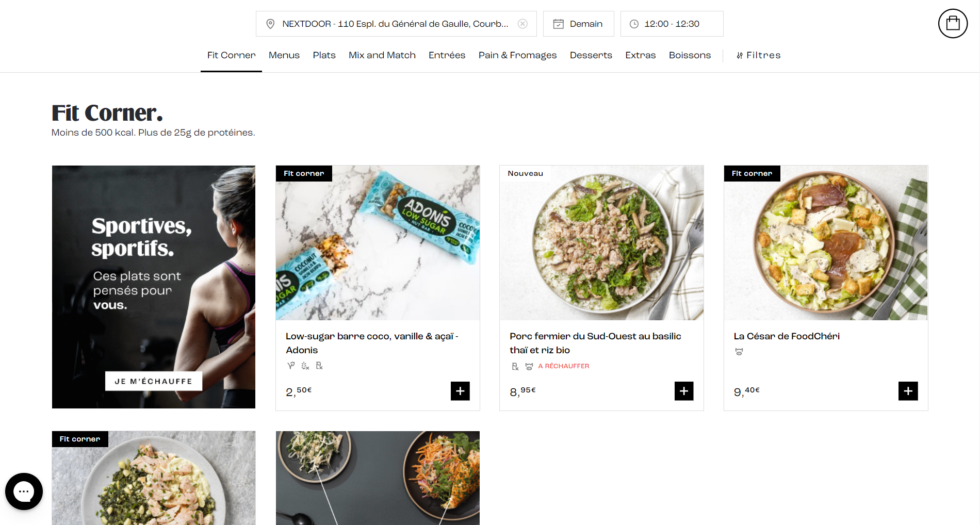The width and height of the screenshot is (980, 525).
Task: Click the location pin icon in the address field
Action: pos(270,23)
